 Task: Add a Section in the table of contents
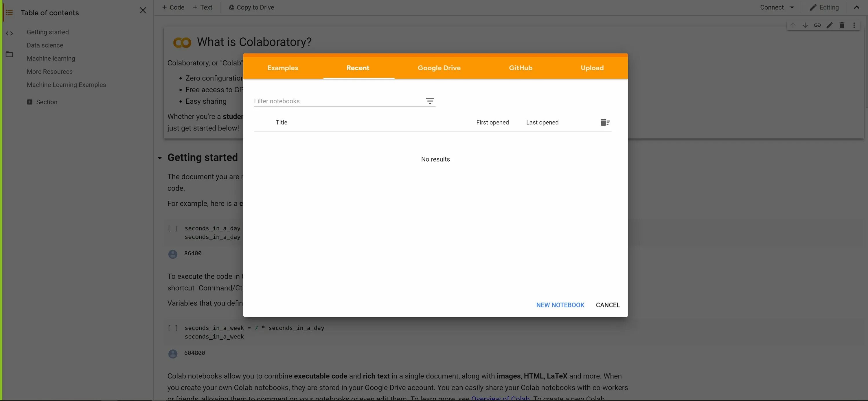point(42,102)
